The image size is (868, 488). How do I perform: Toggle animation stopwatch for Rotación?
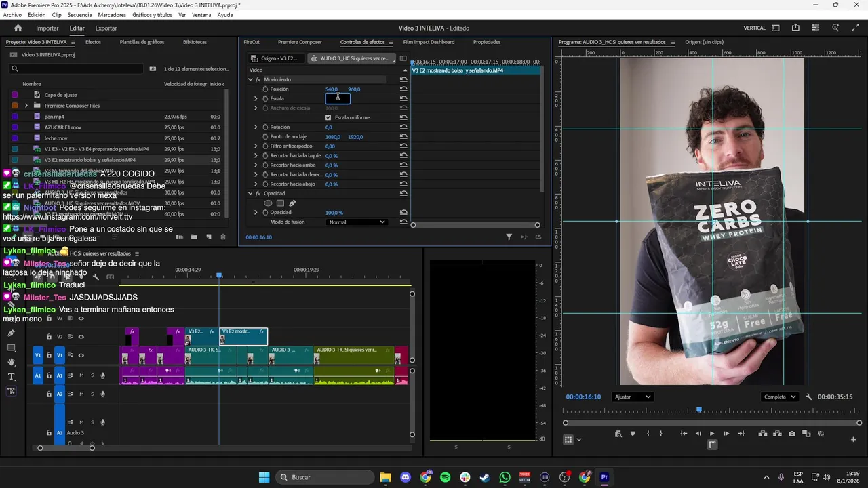tap(265, 127)
